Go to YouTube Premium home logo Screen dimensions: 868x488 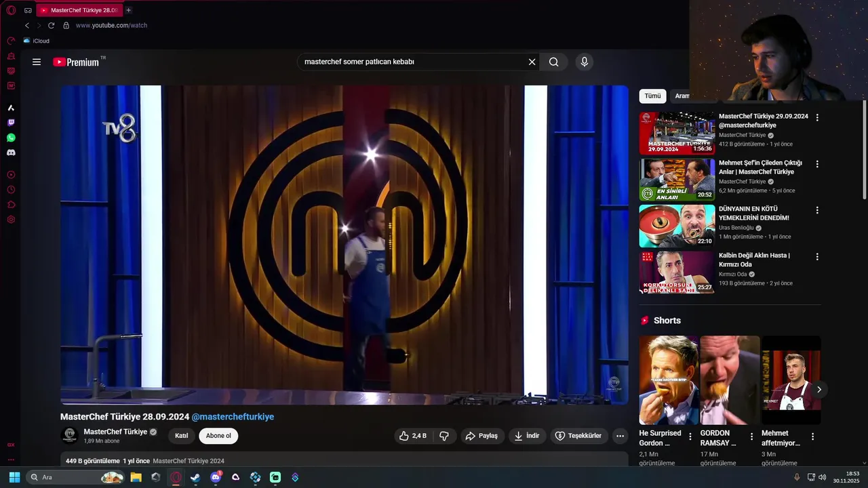pyautogui.click(x=77, y=62)
